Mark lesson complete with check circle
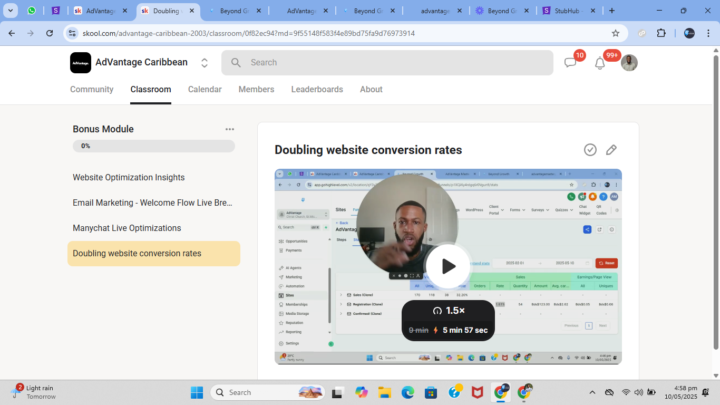Viewport: 720px width, 405px height. [x=590, y=150]
